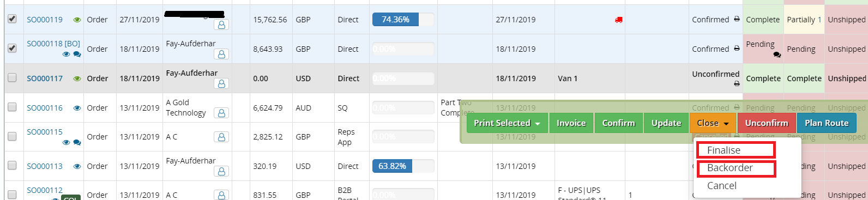The width and height of the screenshot is (868, 200).
Task: Open comment bubble under Pending on SO000118
Action: 777,54
